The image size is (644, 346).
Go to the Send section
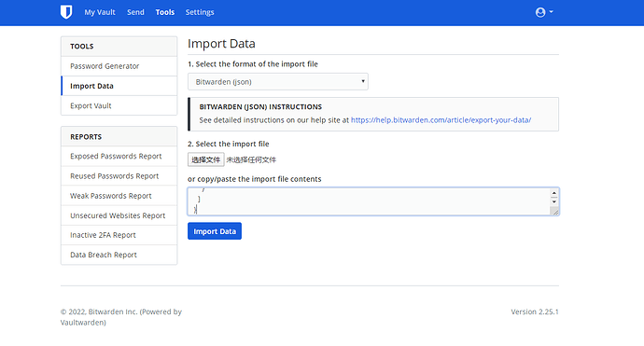point(135,12)
